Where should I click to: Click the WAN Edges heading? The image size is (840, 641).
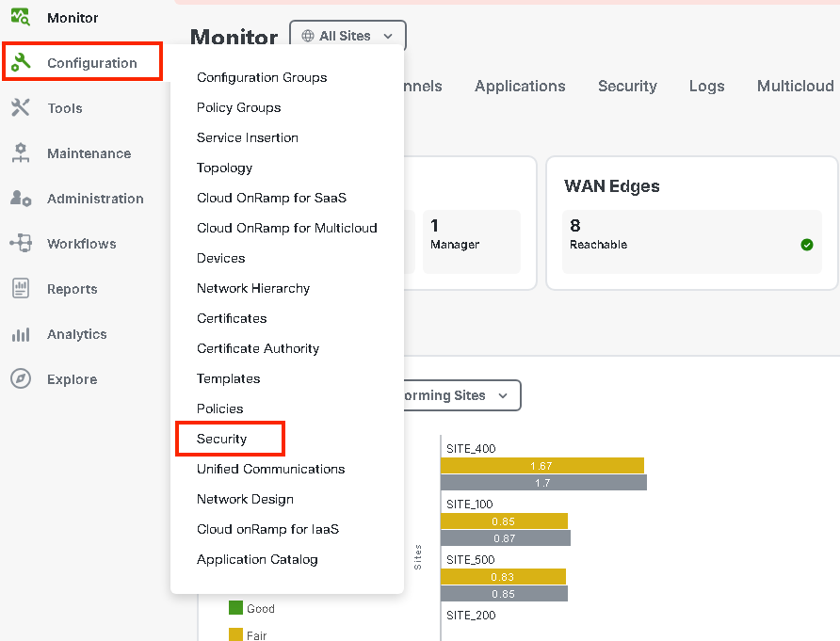612,186
